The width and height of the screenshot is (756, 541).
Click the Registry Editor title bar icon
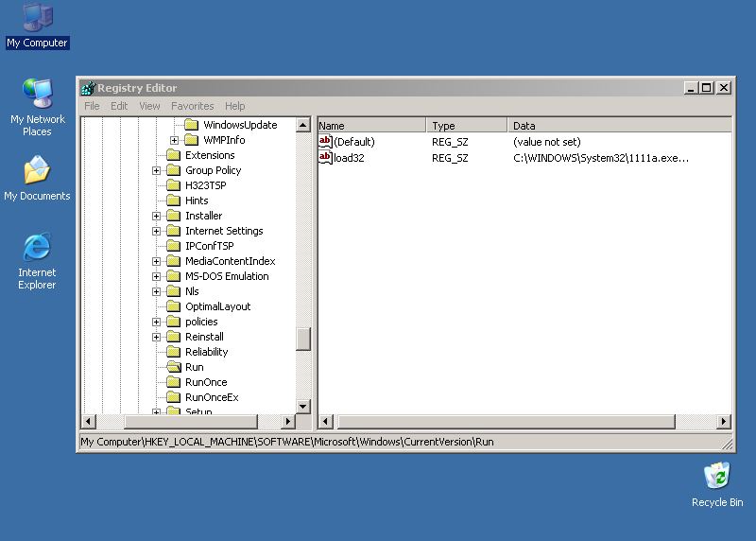tap(88, 88)
